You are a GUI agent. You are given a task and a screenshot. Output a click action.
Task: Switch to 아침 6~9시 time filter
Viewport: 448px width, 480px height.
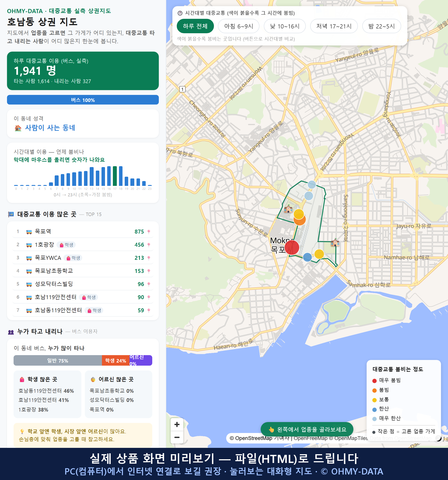(x=238, y=26)
